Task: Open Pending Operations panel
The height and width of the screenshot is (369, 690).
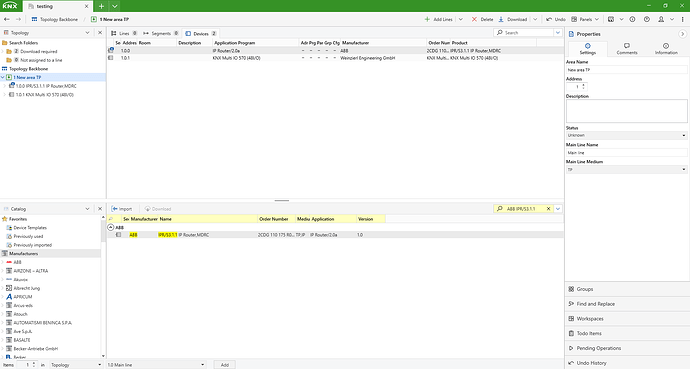Action: 627,348
